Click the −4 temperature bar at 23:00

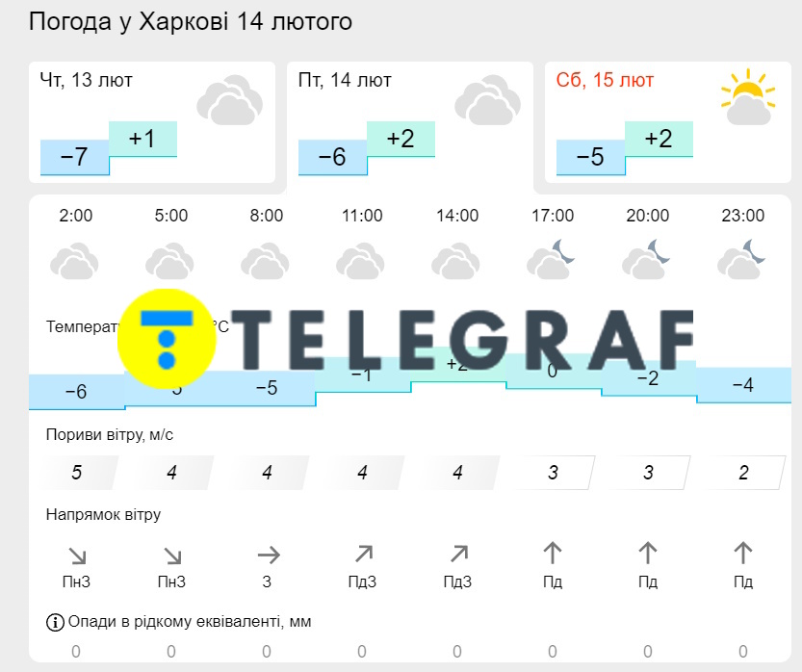pyautogui.click(x=742, y=385)
